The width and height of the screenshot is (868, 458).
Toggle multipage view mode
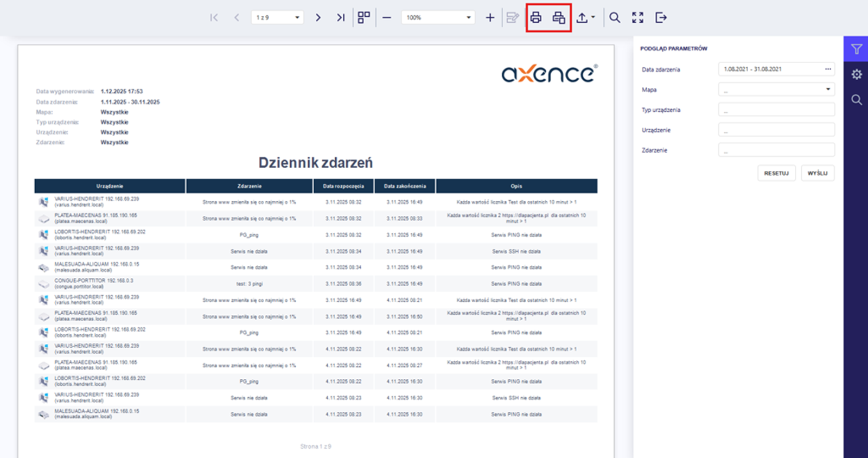tap(364, 17)
